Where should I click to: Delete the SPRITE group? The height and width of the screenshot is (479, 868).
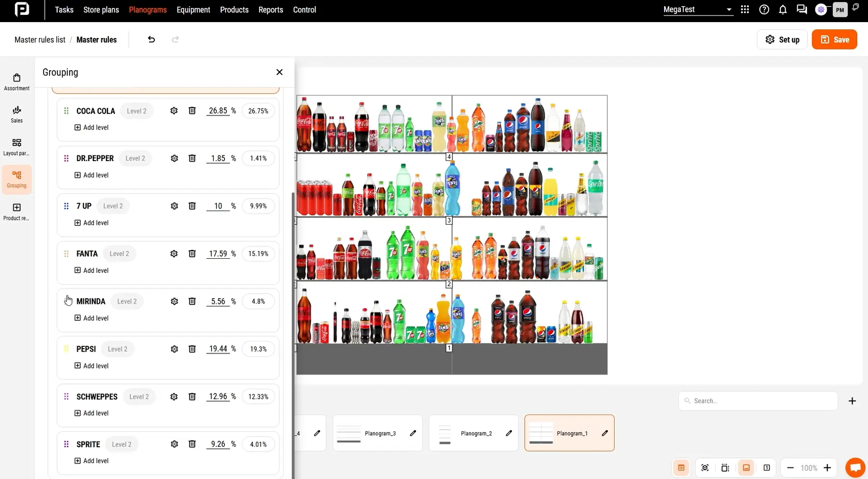[x=192, y=444]
